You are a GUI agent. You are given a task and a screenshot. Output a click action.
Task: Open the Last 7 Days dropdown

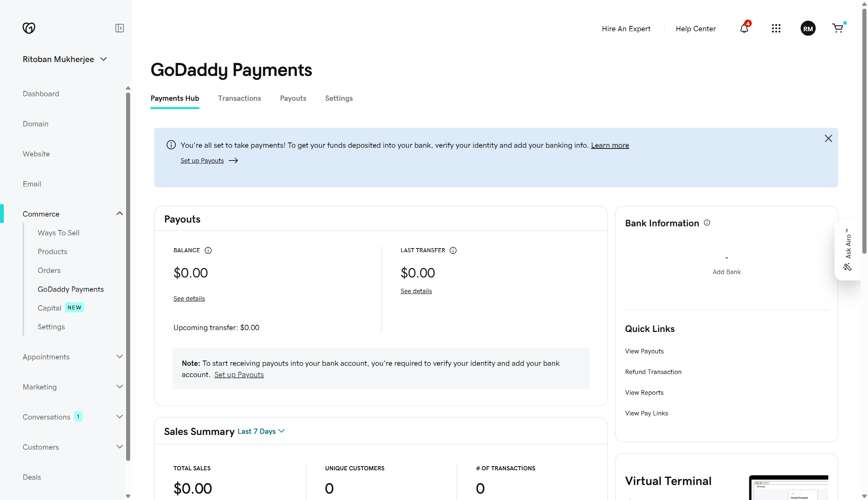(261, 431)
